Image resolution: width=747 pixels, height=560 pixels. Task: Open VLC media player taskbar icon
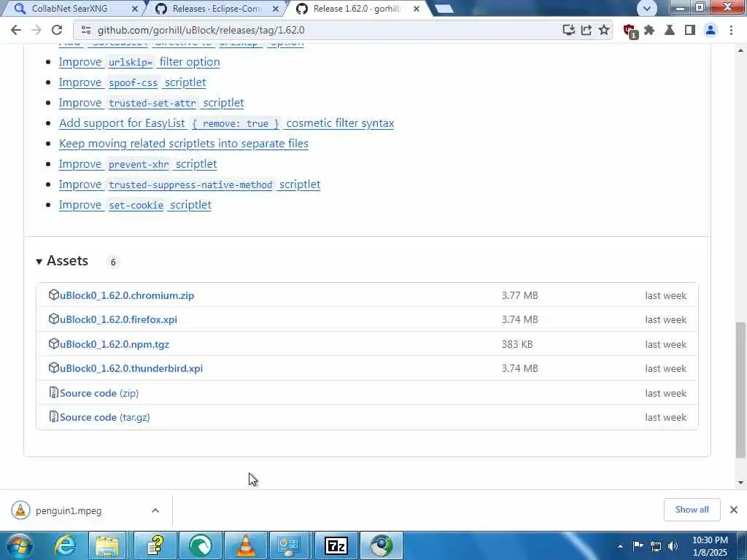tap(245, 545)
